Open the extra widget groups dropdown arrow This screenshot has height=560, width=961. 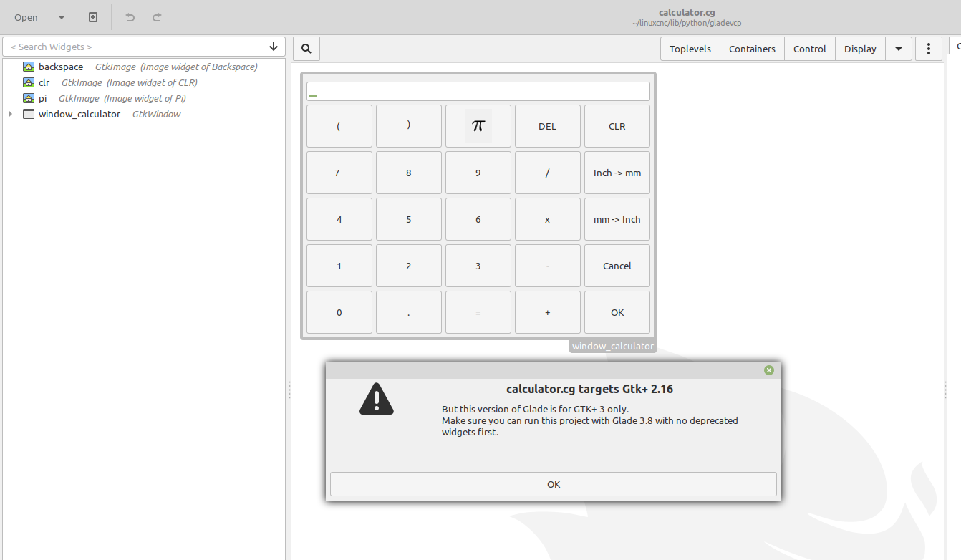(x=899, y=49)
